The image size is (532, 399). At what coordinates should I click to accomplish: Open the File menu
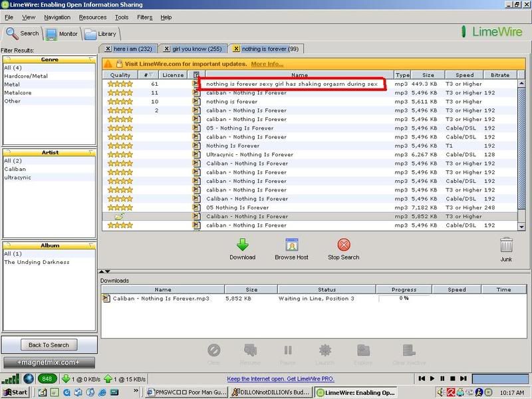[9, 17]
